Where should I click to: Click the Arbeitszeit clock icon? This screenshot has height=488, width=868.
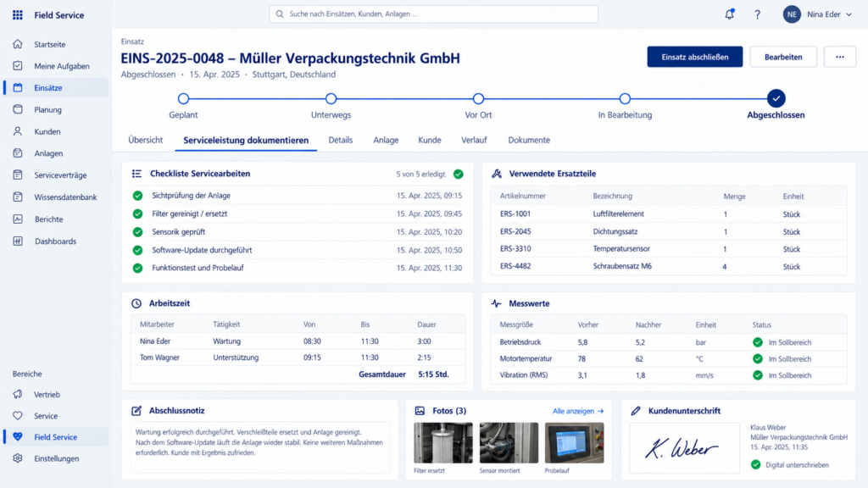coord(136,303)
